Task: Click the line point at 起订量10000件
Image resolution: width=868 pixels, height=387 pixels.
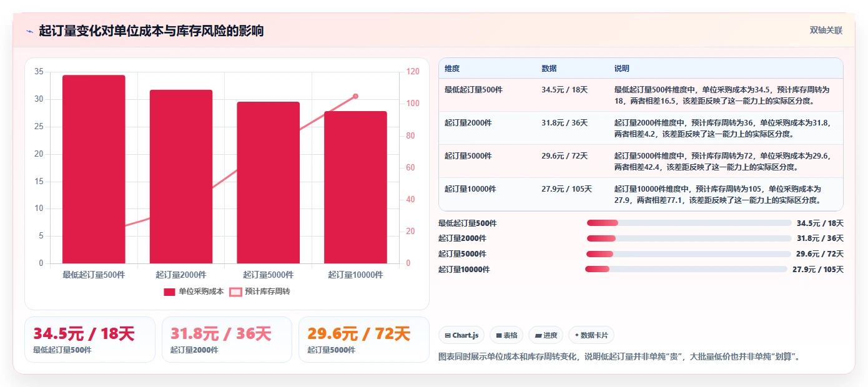Action: coord(355,96)
